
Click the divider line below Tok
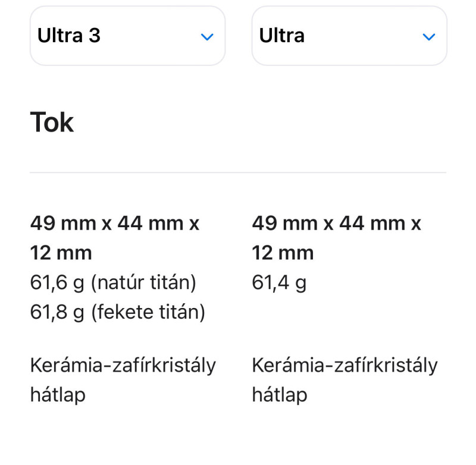tap(238, 172)
